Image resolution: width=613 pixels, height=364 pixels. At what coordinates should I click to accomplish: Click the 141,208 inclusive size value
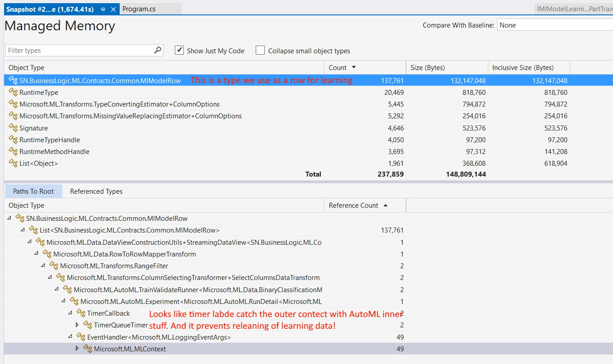click(556, 152)
